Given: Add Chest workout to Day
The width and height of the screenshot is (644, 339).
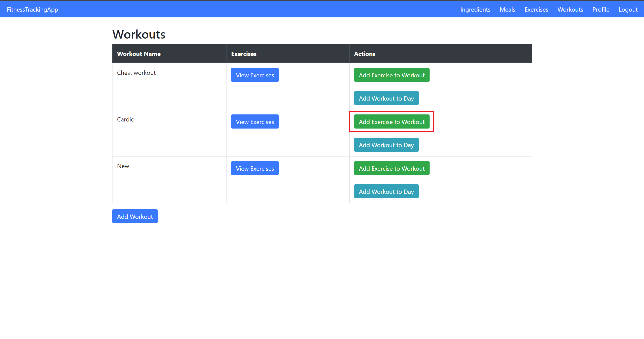Looking at the screenshot, I should click(386, 98).
